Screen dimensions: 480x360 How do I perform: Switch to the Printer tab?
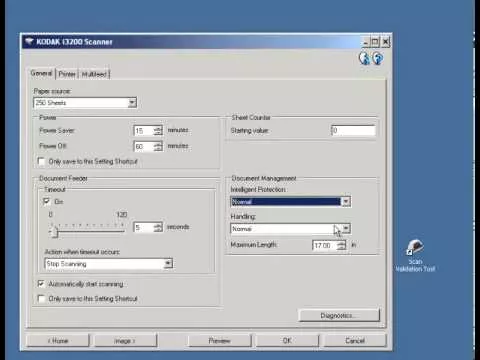click(67, 74)
